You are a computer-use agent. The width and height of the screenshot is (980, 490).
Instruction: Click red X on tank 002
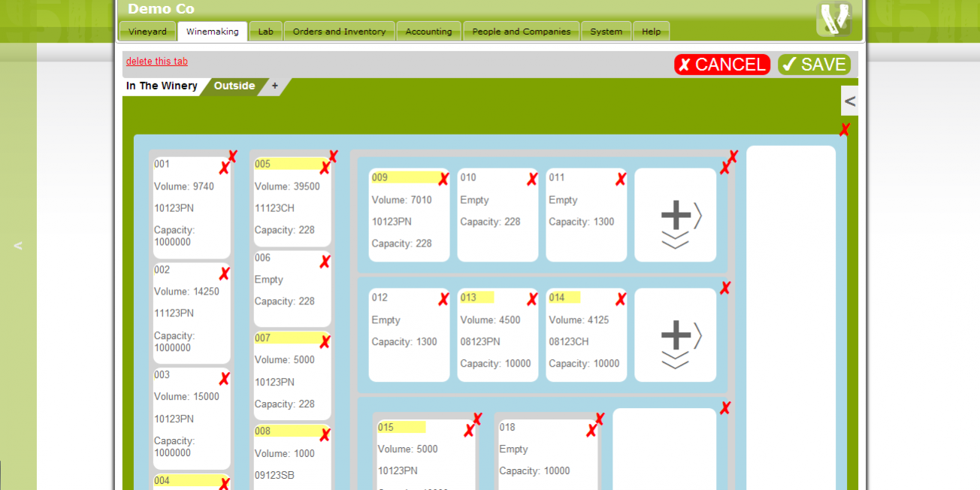[224, 274]
